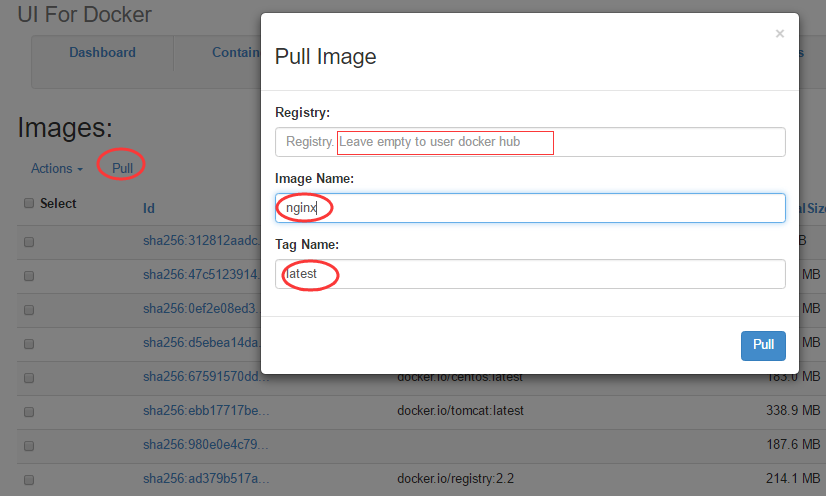Check the box for sha256:47c5123914 image
826x496 pixels.
(x=29, y=276)
